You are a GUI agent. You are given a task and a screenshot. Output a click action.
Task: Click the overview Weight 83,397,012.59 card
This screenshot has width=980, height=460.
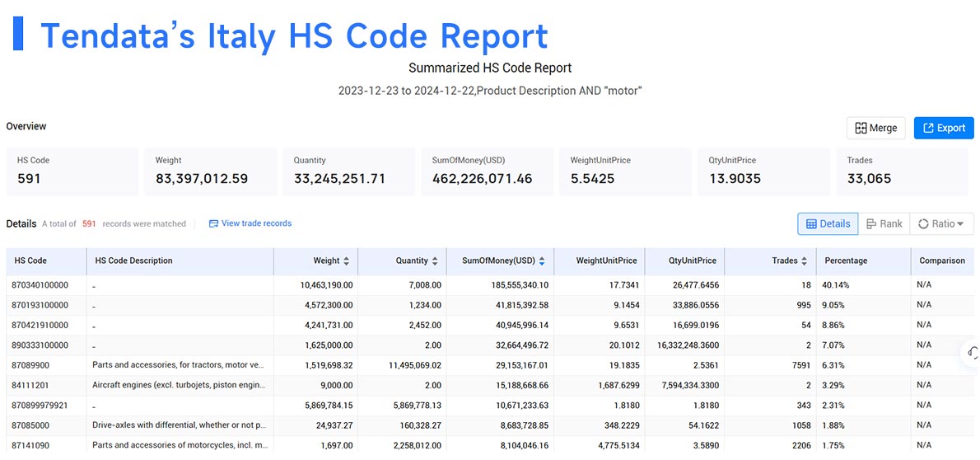(211, 171)
